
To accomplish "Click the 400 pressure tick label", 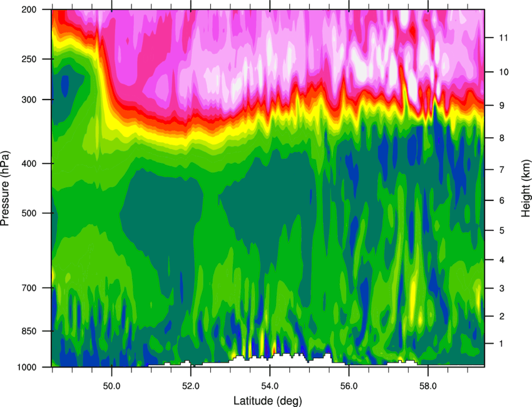I will (x=29, y=163).
